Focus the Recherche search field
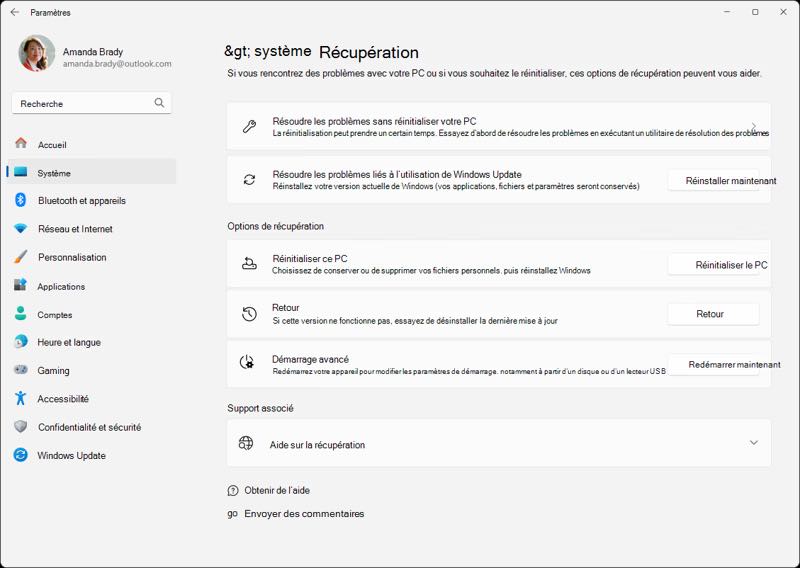 tap(91, 103)
